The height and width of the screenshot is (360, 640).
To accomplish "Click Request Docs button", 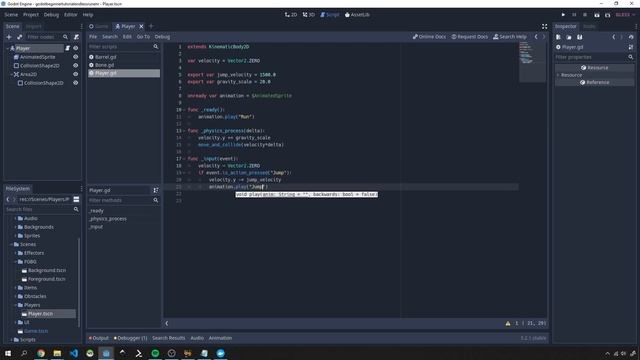I will point(469,37).
